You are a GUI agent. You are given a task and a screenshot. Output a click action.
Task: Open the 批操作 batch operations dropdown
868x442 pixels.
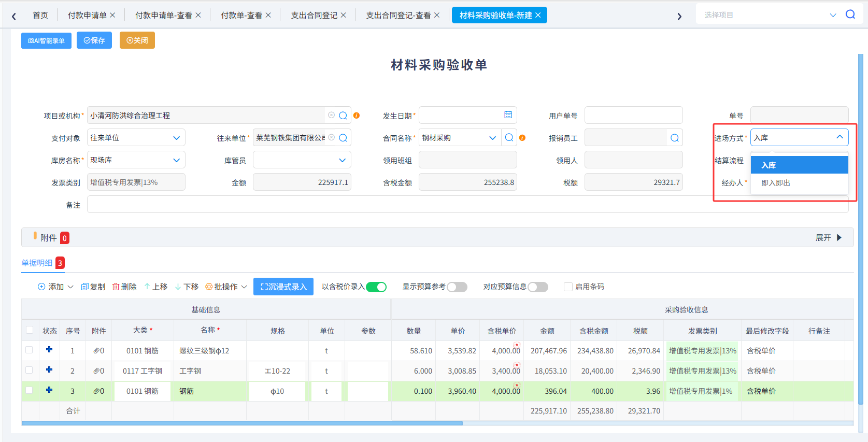226,287
